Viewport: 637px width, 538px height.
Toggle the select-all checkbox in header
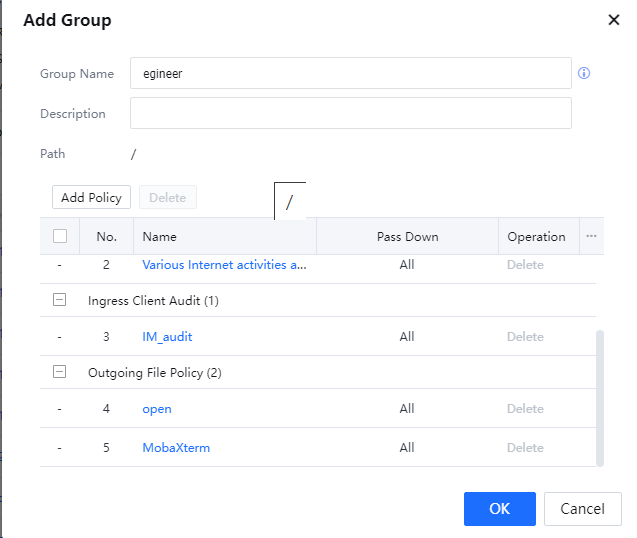tap(60, 237)
